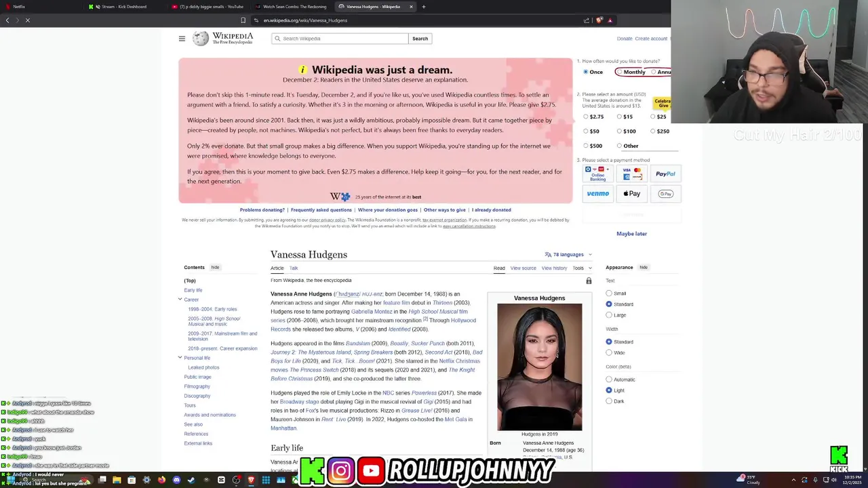The width and height of the screenshot is (868, 488).
Task: Expand the 78 languages dropdown
Action: [x=568, y=255]
